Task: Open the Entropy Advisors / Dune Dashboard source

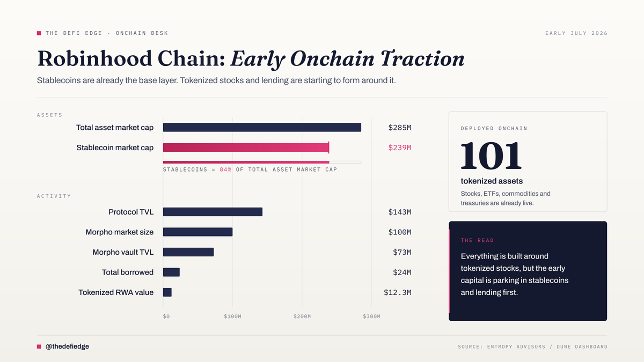Action: [x=532, y=347]
